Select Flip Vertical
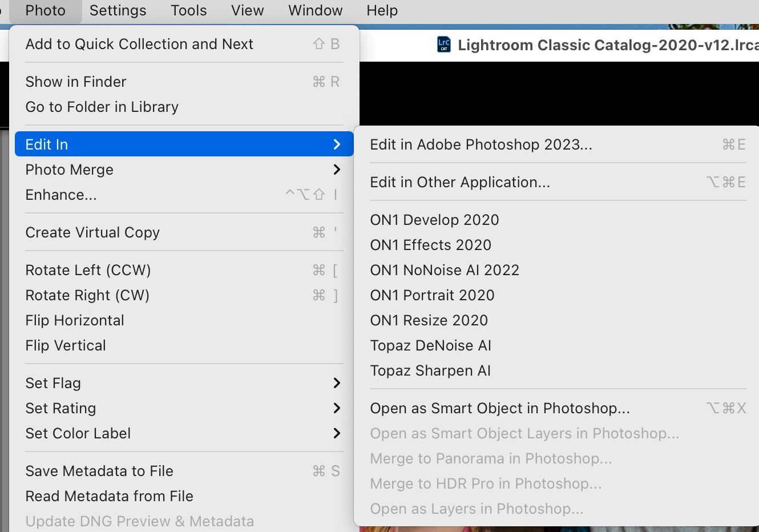The width and height of the screenshot is (759, 532). (184, 345)
